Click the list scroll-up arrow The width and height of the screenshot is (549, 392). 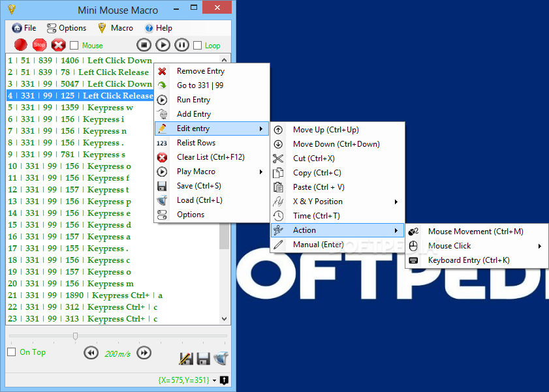point(225,60)
